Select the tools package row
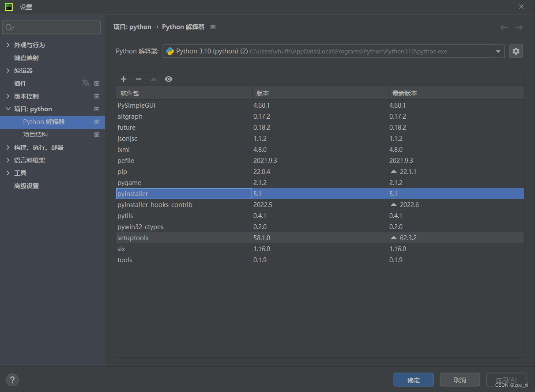The height and width of the screenshot is (392, 535). point(320,260)
